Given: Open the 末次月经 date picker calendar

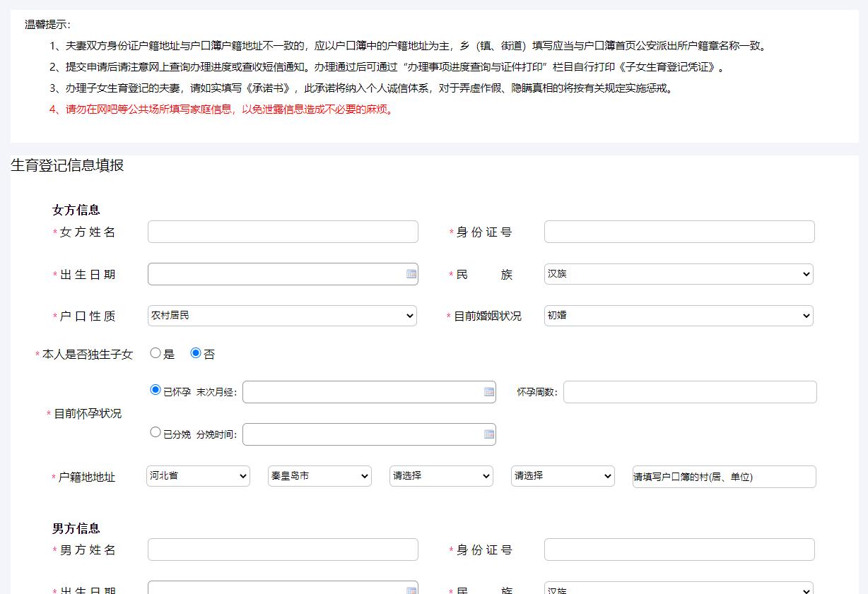Looking at the screenshot, I should (x=488, y=391).
